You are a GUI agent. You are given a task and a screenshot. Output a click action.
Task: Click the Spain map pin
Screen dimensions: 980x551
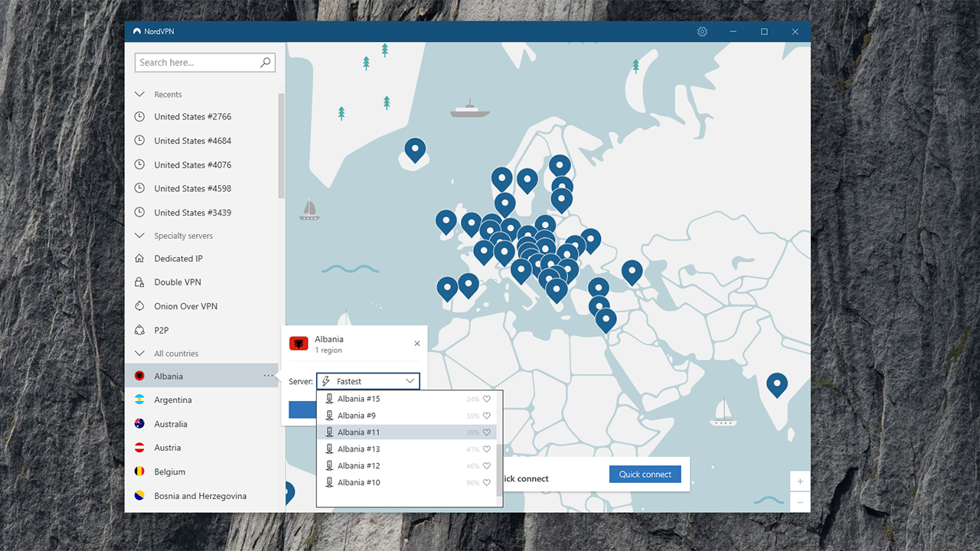coord(468,285)
